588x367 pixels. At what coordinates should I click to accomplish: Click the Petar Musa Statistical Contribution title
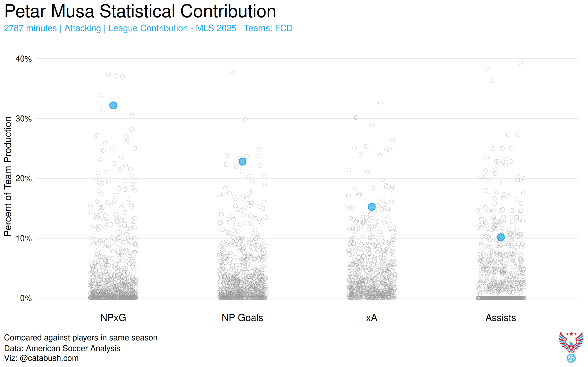[x=140, y=11]
